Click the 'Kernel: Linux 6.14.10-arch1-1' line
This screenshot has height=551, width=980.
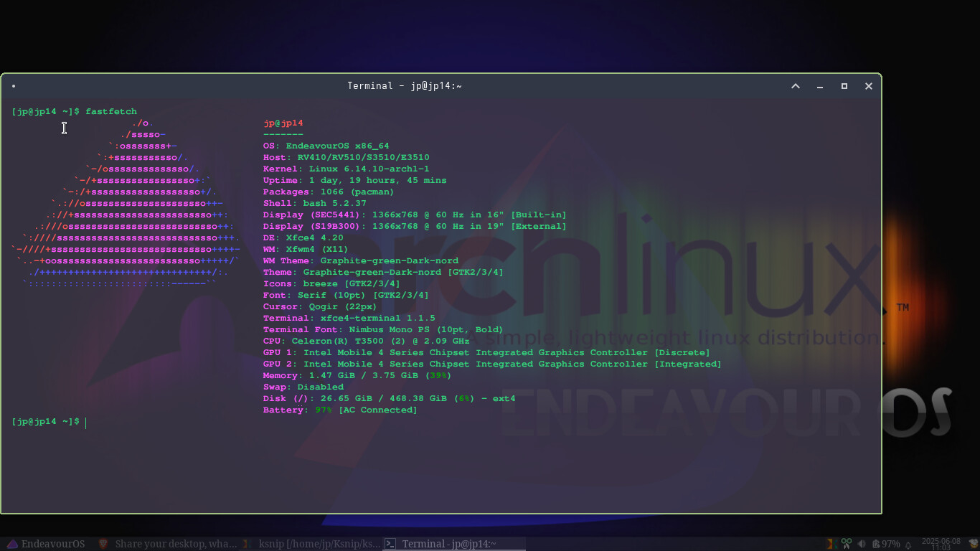(347, 169)
